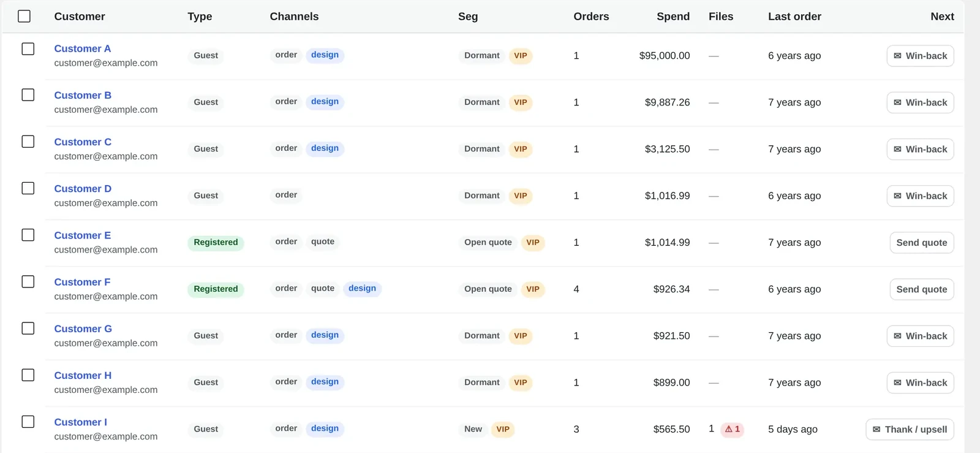Click the design tag on Customer A
Viewport: 980px width, 453px height.
point(325,55)
